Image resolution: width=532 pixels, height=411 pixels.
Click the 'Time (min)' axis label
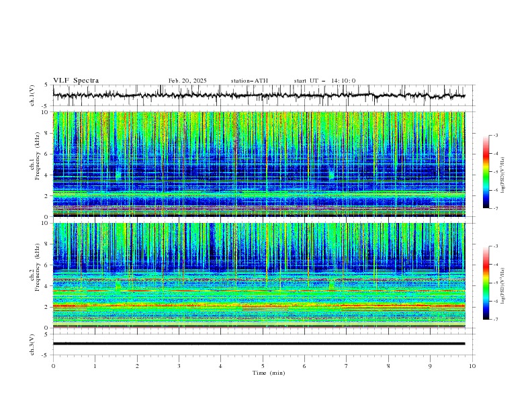click(x=269, y=373)
